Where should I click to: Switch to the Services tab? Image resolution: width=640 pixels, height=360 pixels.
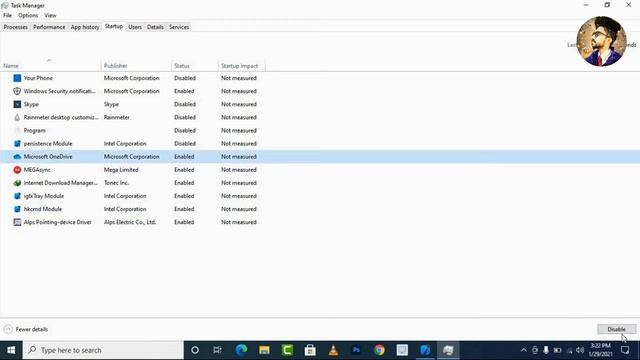[x=179, y=27]
